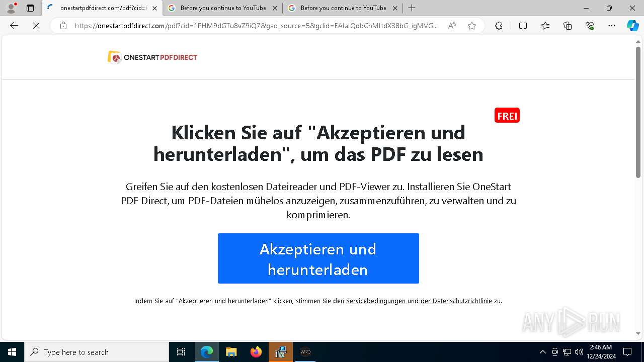Open the clock and date
644x362 pixels.
[x=601, y=352]
